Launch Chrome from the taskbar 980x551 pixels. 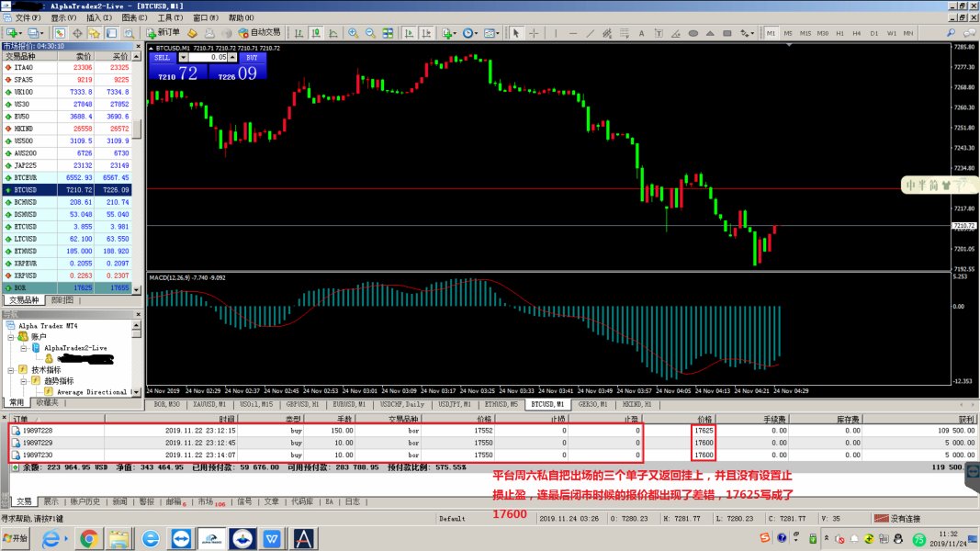(89, 537)
